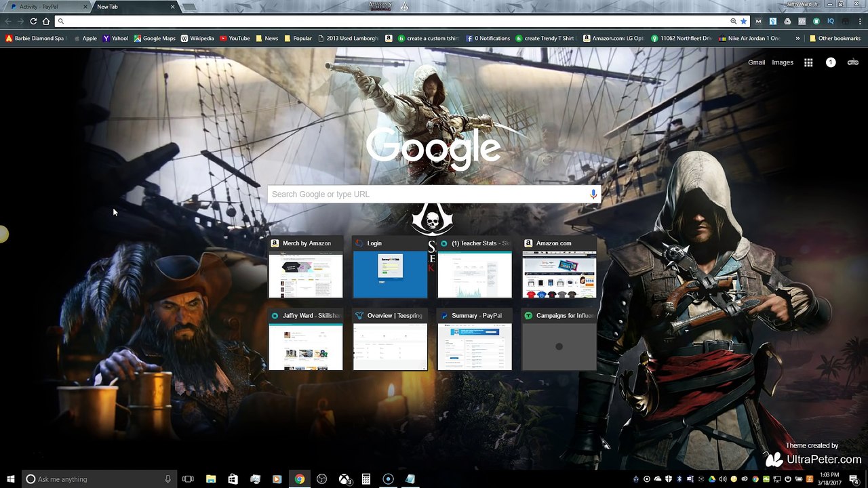
Task: Open Images link on Google page
Action: [x=782, y=62]
